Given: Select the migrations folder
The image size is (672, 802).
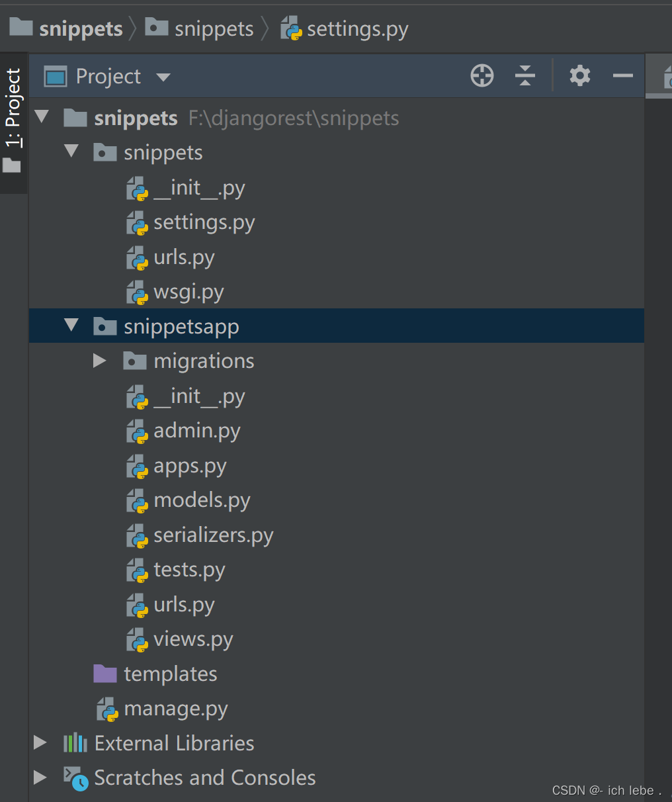Looking at the screenshot, I should click(337, 361).
